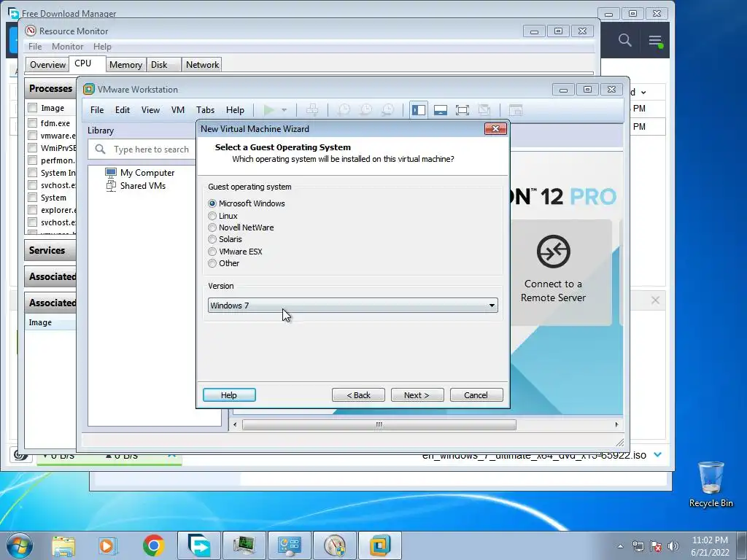
Task: Switch to Free Download Manager taskbar icon
Action: coord(199,545)
